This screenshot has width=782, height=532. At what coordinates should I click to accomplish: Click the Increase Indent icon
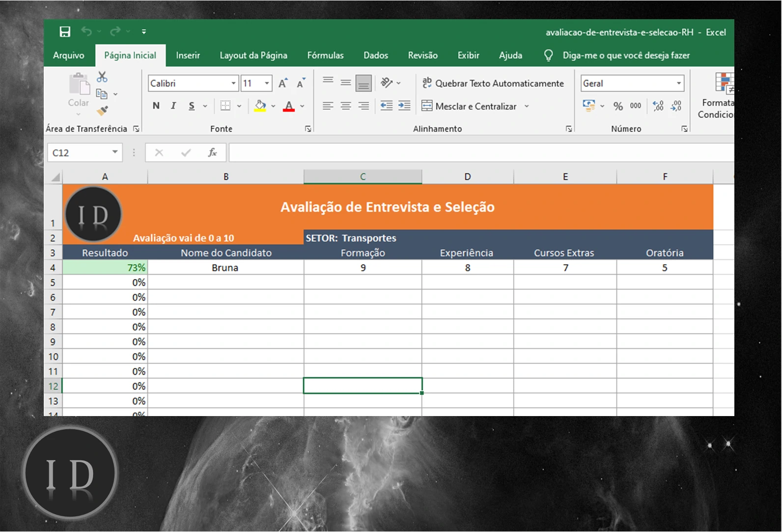click(404, 106)
